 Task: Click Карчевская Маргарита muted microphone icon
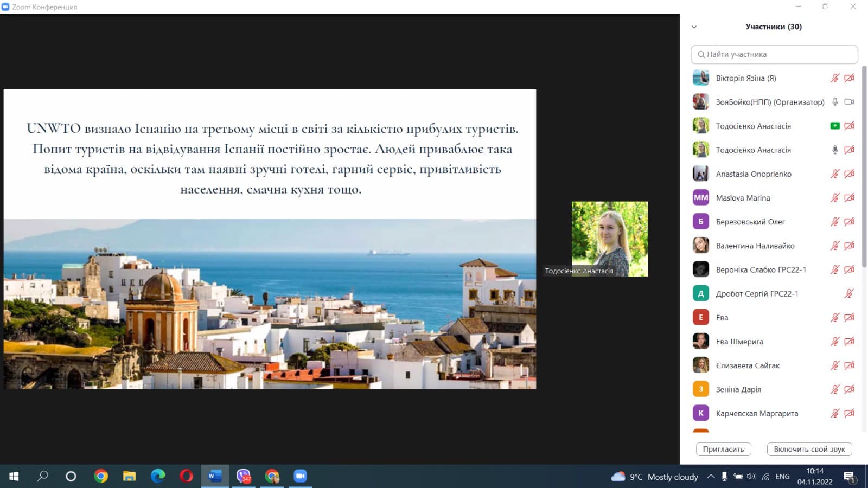(835, 413)
